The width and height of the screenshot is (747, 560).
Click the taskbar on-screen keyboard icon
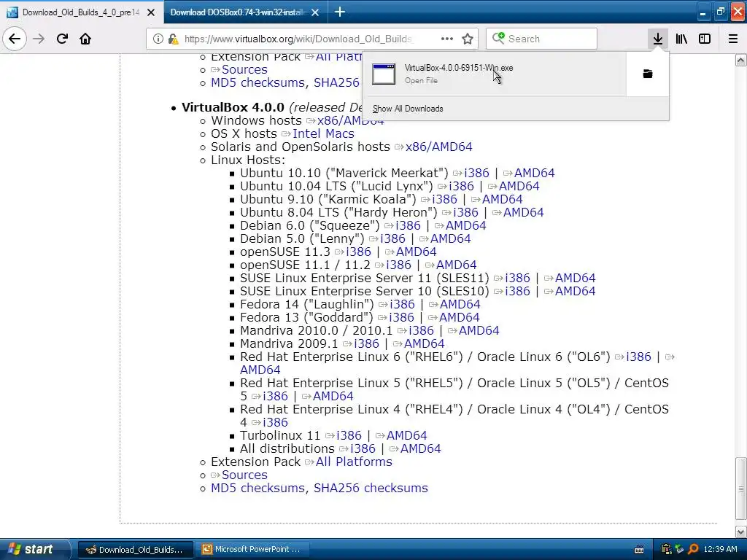(639, 550)
